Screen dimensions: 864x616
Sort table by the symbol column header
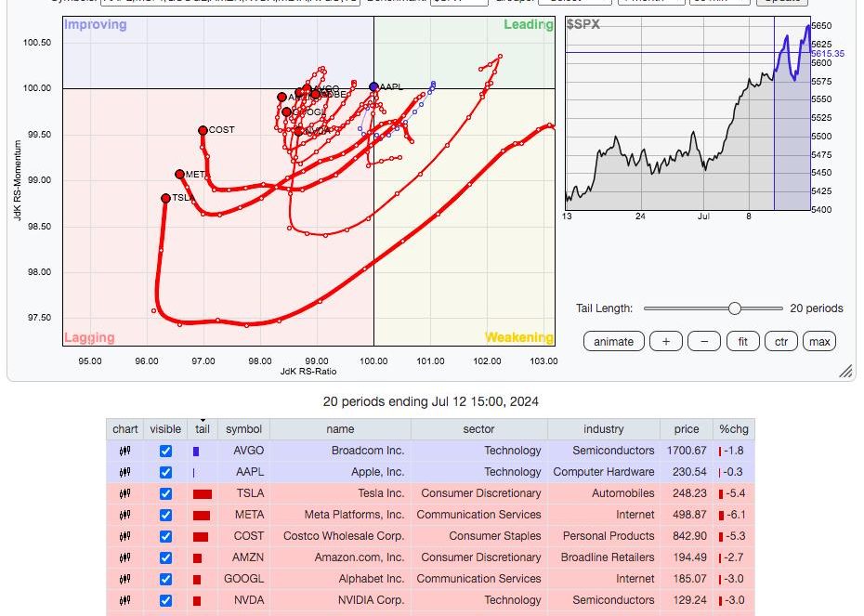click(243, 429)
